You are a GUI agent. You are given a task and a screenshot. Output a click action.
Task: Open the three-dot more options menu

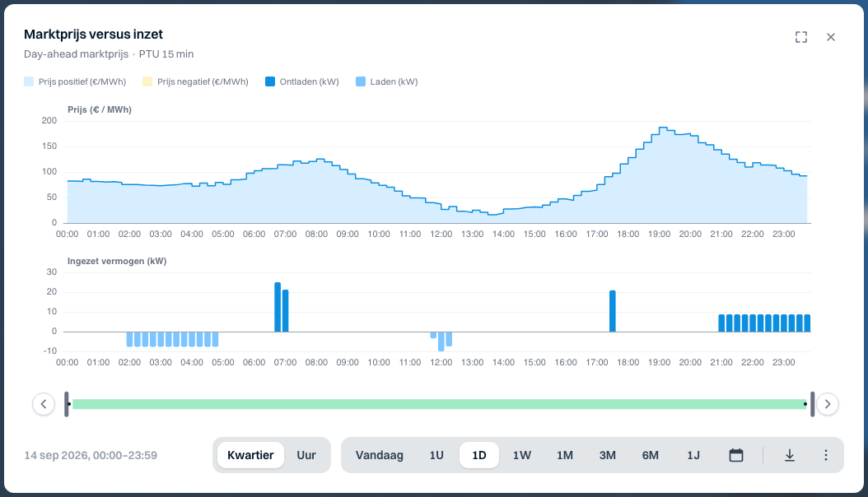tap(826, 455)
